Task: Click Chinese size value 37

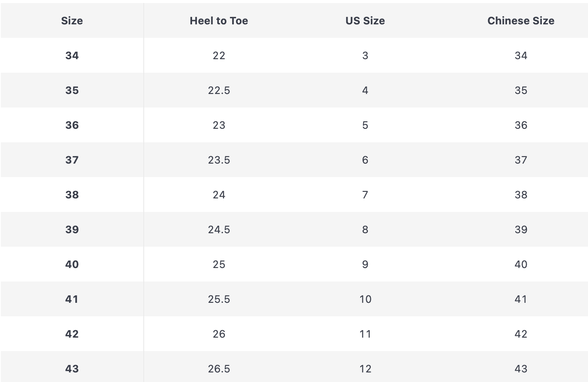Action: [520, 160]
